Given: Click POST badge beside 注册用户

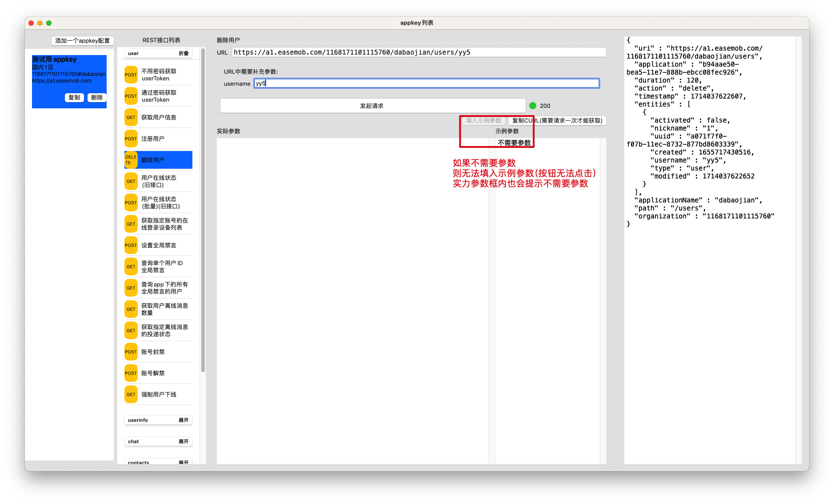Looking at the screenshot, I should click(x=131, y=139).
